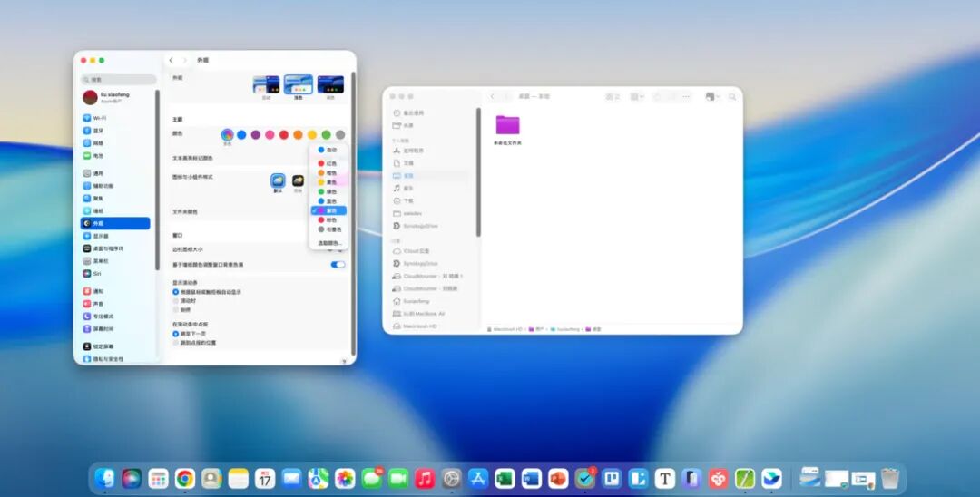Click the Finder search magnifier icon
980x497 pixels.
click(732, 97)
